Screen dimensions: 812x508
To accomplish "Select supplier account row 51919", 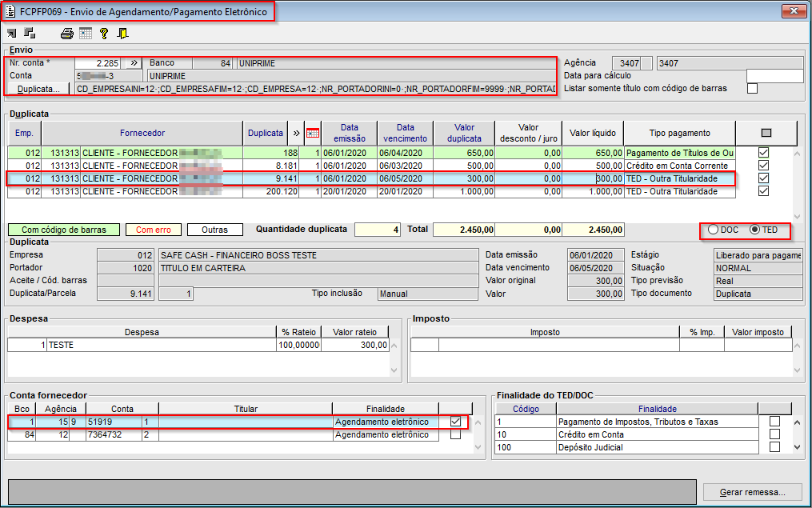I will point(223,422).
